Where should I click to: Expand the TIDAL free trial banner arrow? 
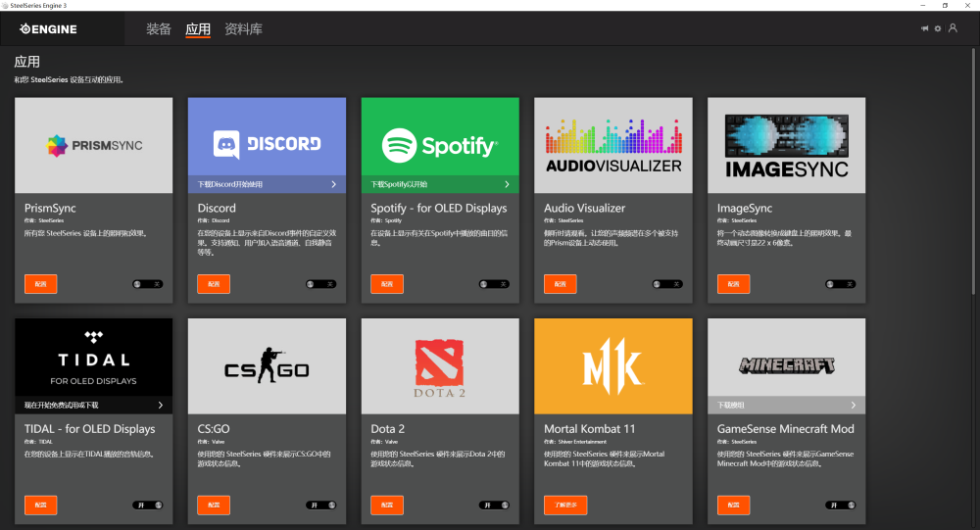pyautogui.click(x=161, y=405)
